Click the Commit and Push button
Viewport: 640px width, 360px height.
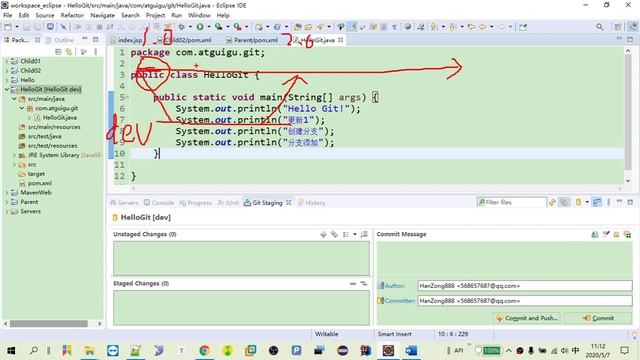[526, 318]
